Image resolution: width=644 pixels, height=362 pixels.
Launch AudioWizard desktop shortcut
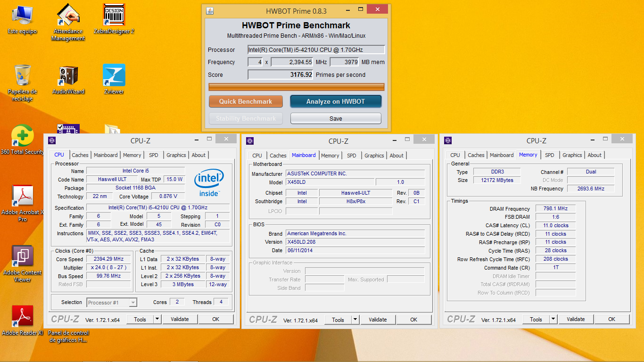pos(68,80)
